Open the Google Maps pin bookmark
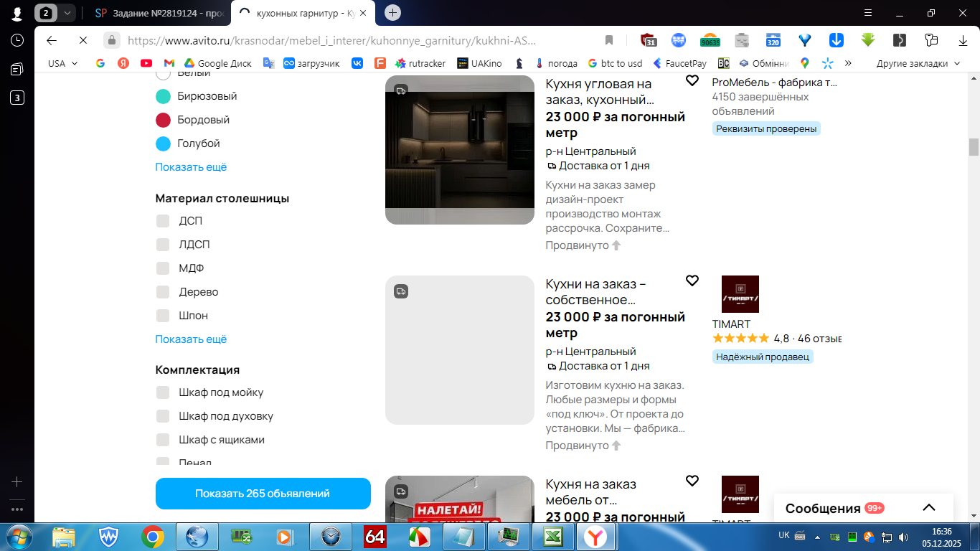 coord(805,63)
